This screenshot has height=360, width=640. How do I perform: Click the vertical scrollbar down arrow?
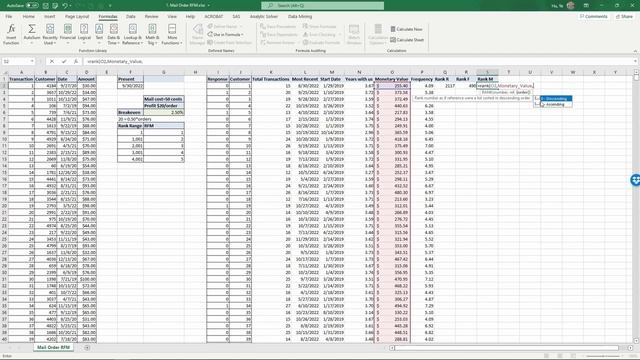coord(636,340)
